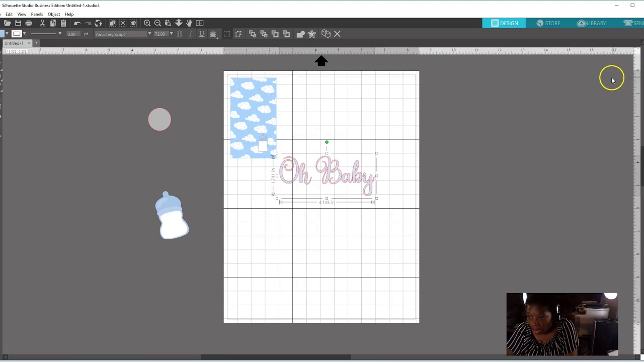The image size is (644, 362).
Task: Open the text alignment options
Action: coord(213,34)
